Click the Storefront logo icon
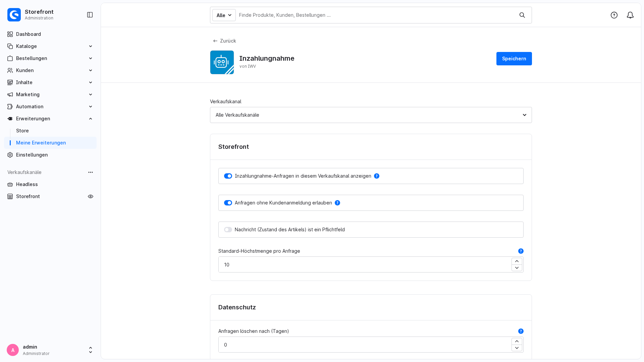Viewport: 644px width, 362px height. pyautogui.click(x=14, y=15)
